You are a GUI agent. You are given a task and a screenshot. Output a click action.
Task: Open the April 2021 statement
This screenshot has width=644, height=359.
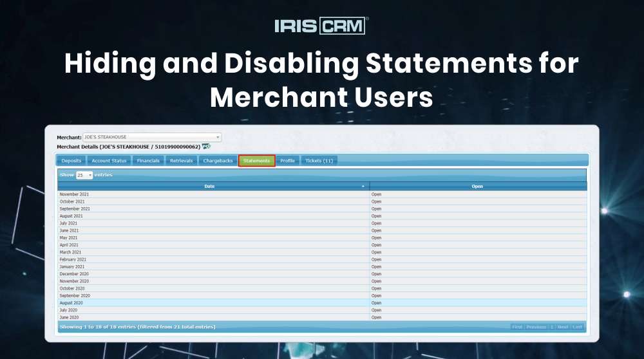[x=376, y=245]
